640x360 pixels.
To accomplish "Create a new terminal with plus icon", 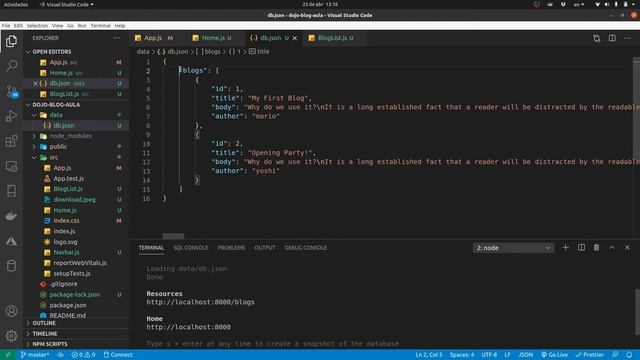I will pyautogui.click(x=565, y=247).
